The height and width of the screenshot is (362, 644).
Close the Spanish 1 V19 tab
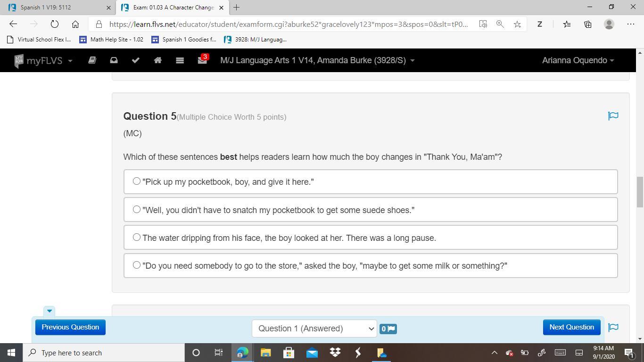coord(108,8)
